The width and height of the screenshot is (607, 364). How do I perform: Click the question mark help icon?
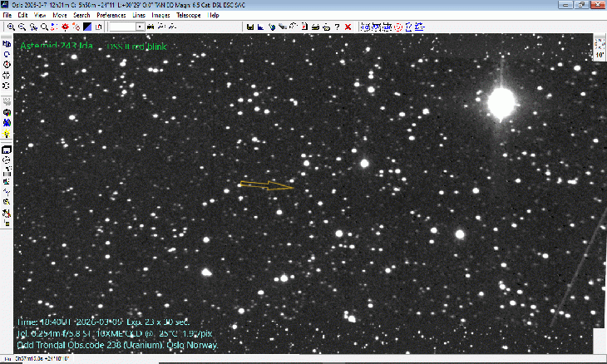pos(337,27)
